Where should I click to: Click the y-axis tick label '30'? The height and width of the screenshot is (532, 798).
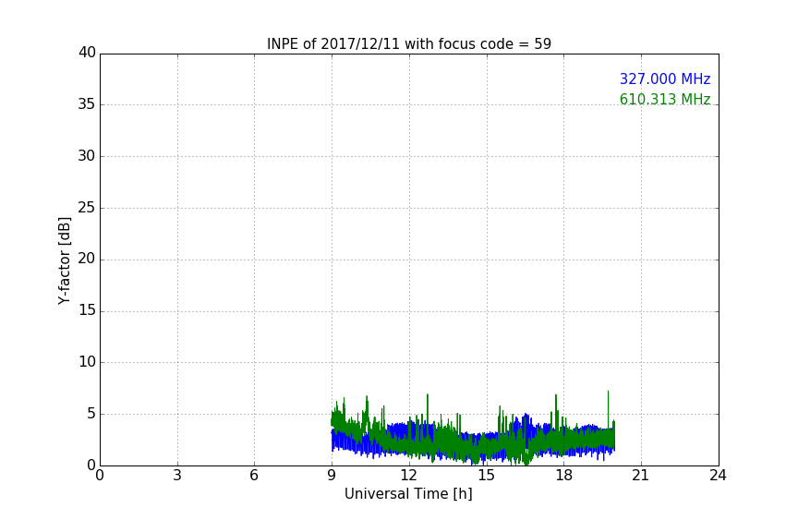[x=87, y=156]
